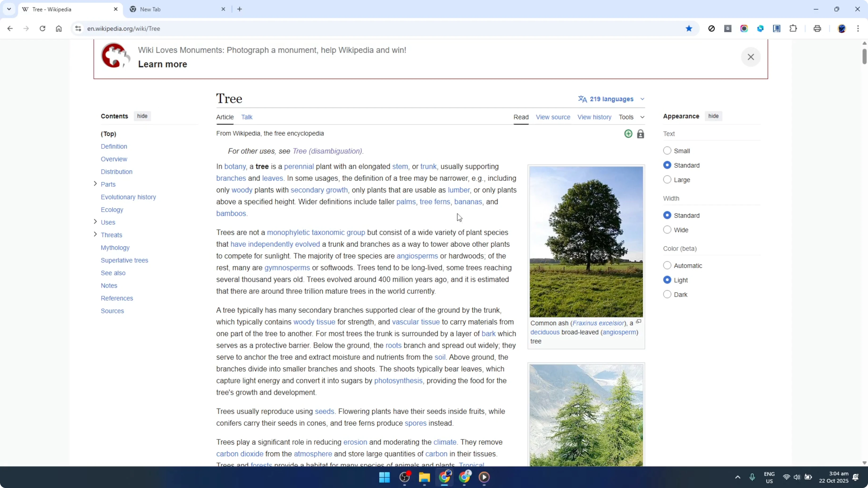868x488 pixels.
Task: Select Standard text size
Action: (x=667, y=165)
